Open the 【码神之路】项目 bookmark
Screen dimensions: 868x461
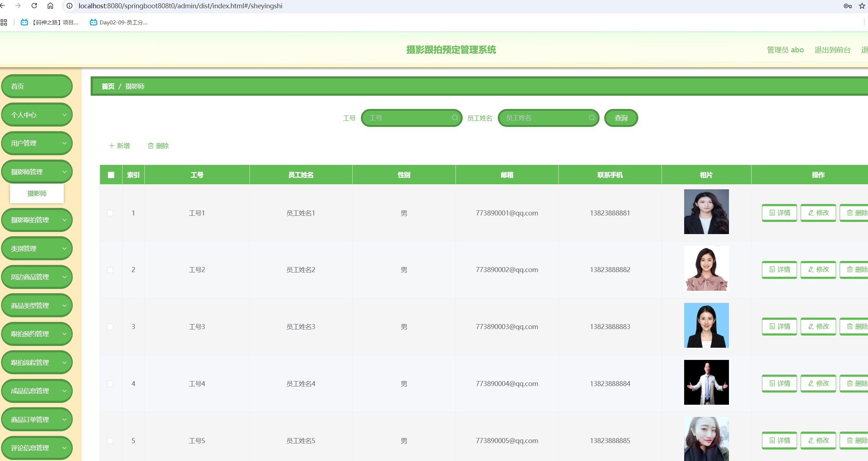tap(49, 22)
